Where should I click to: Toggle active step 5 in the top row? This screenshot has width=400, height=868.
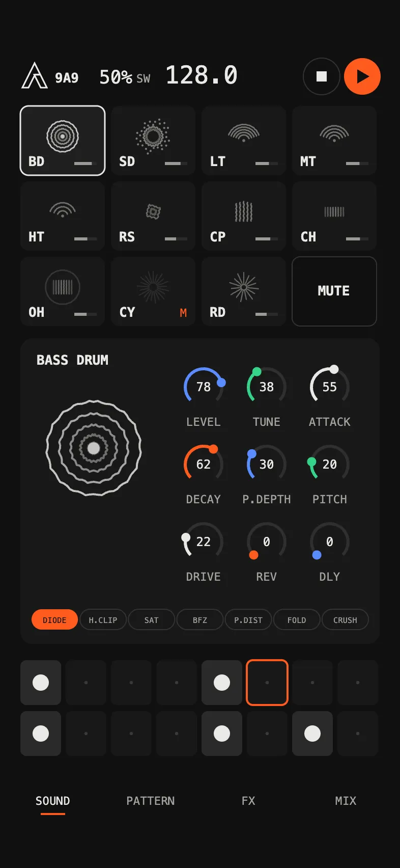pos(222,683)
